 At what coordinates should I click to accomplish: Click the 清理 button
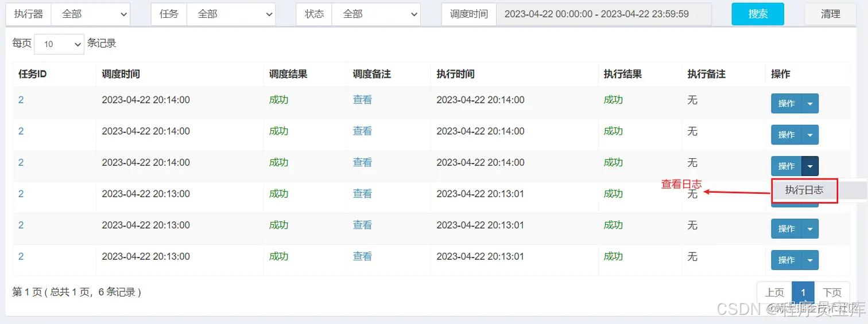tap(831, 14)
